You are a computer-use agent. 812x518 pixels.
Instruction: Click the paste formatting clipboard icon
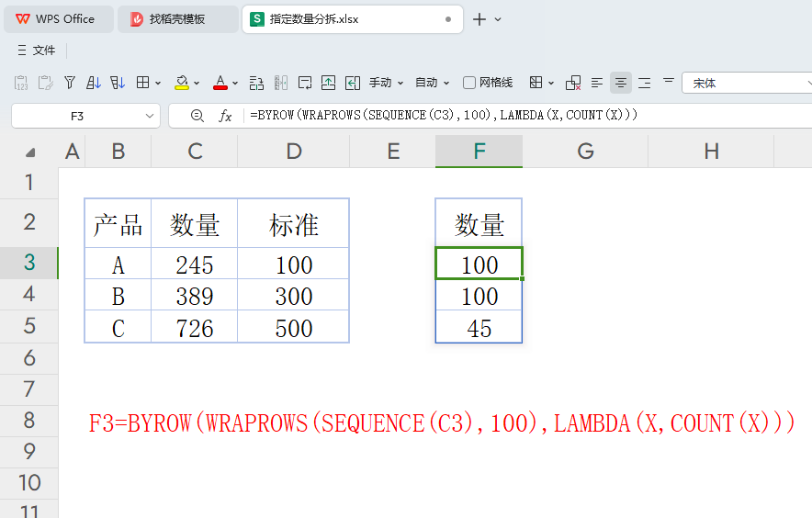46,83
